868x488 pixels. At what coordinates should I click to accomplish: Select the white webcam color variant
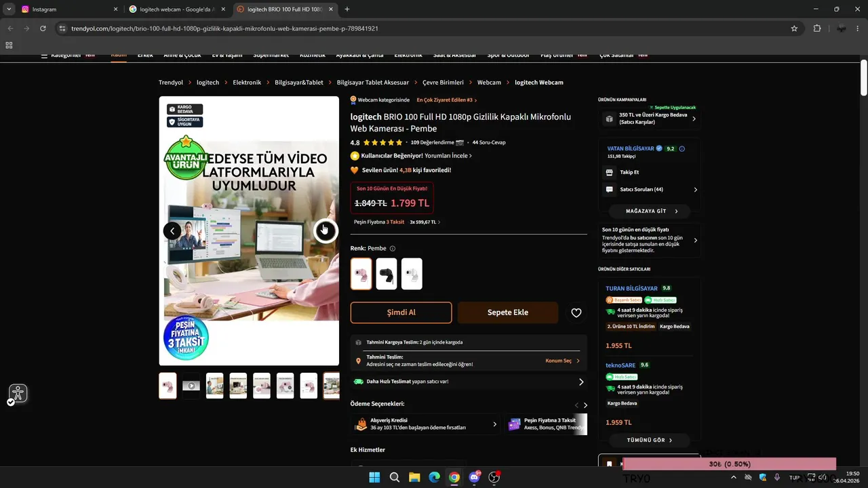(412, 274)
